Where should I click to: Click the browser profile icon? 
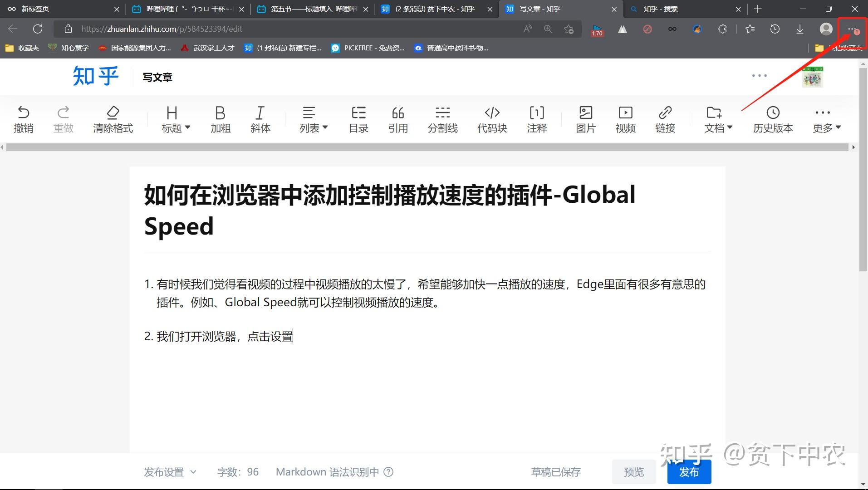(x=826, y=29)
